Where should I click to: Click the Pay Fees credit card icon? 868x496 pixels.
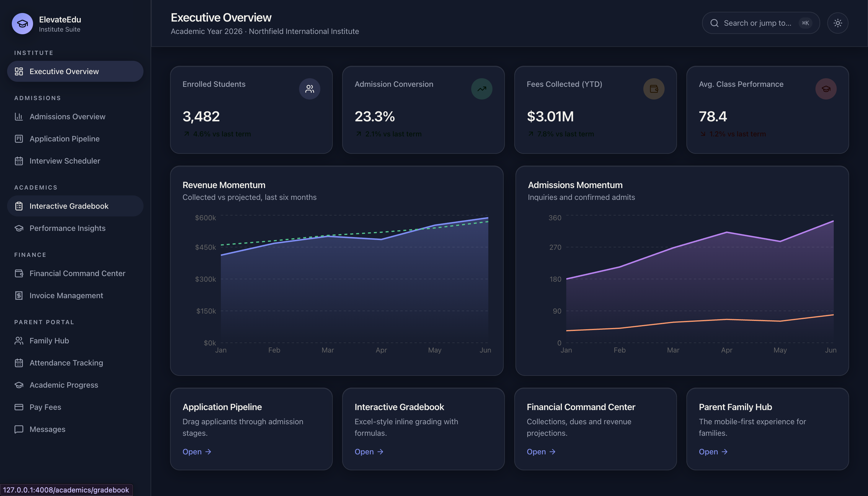pos(19,407)
